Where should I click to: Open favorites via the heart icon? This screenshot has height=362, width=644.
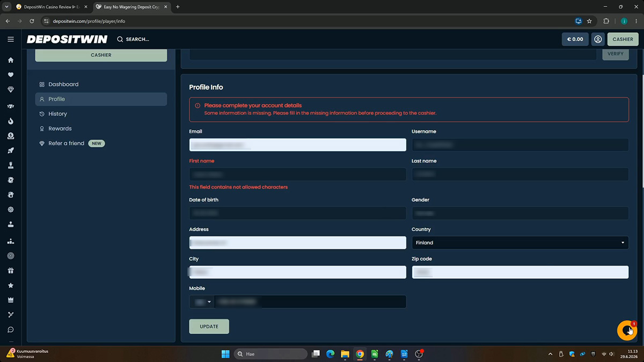tap(11, 75)
